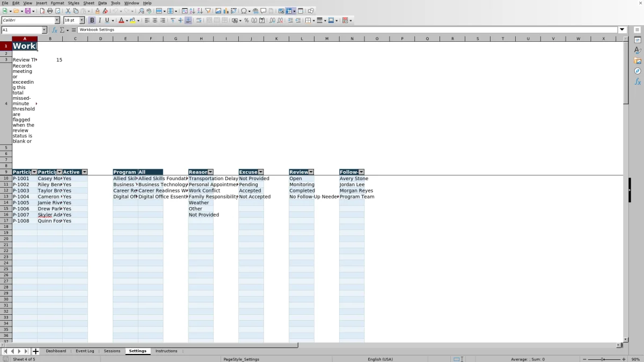Open sidebar Functions fx icon

tap(638, 82)
